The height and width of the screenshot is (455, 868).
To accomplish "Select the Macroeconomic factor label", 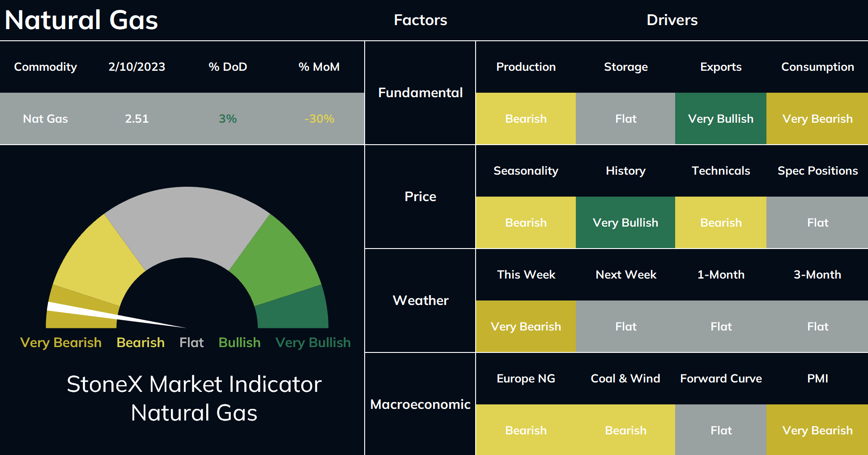I will 420,404.
